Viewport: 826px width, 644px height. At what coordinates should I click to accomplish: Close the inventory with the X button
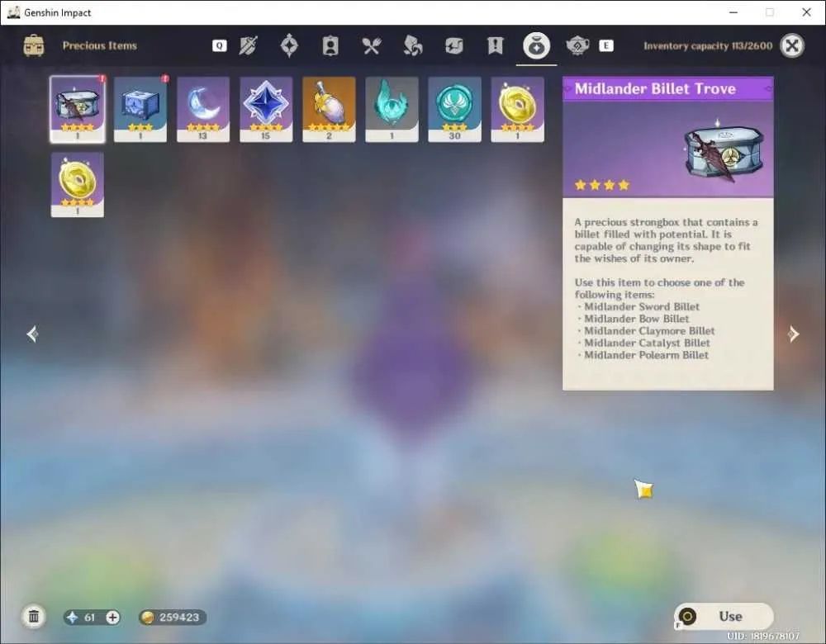pos(792,45)
